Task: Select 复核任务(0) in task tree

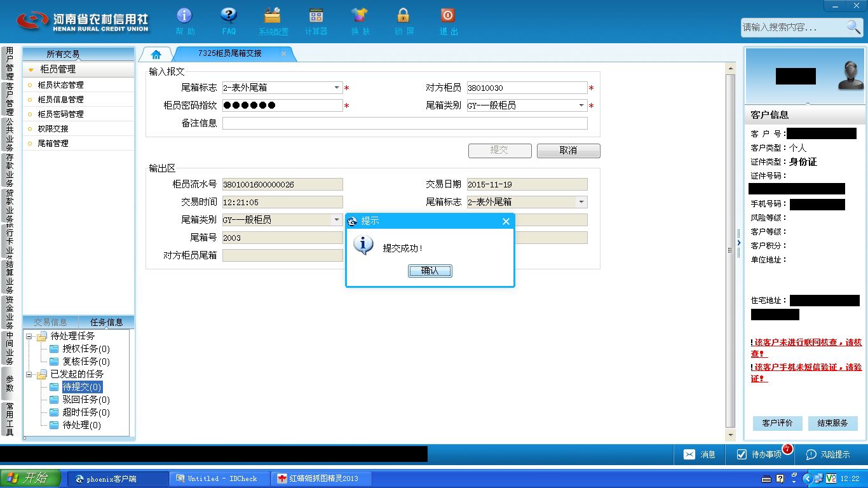Action: coord(86,362)
